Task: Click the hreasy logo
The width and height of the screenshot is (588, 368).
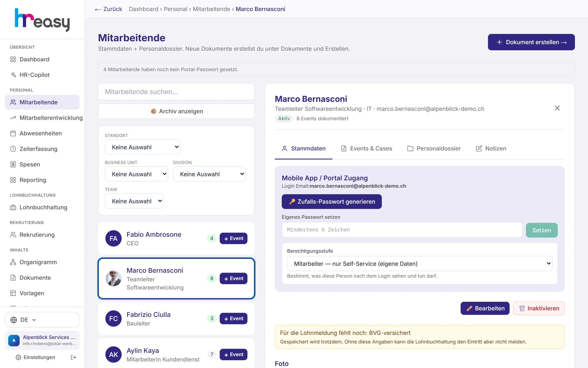Action: click(x=42, y=20)
